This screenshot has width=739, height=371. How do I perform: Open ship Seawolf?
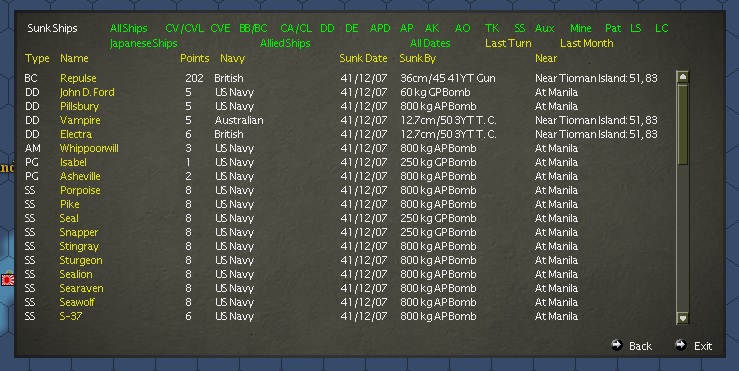pos(77,302)
